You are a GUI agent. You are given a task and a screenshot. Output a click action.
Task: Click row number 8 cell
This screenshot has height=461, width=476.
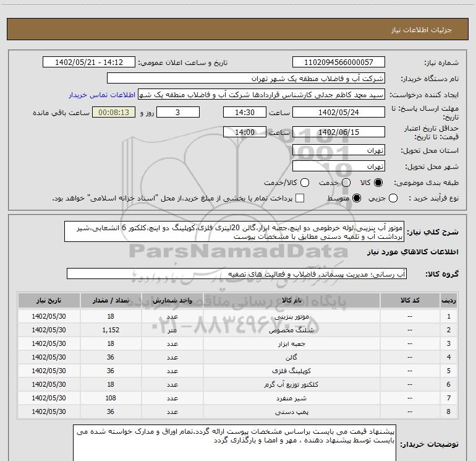449,411
